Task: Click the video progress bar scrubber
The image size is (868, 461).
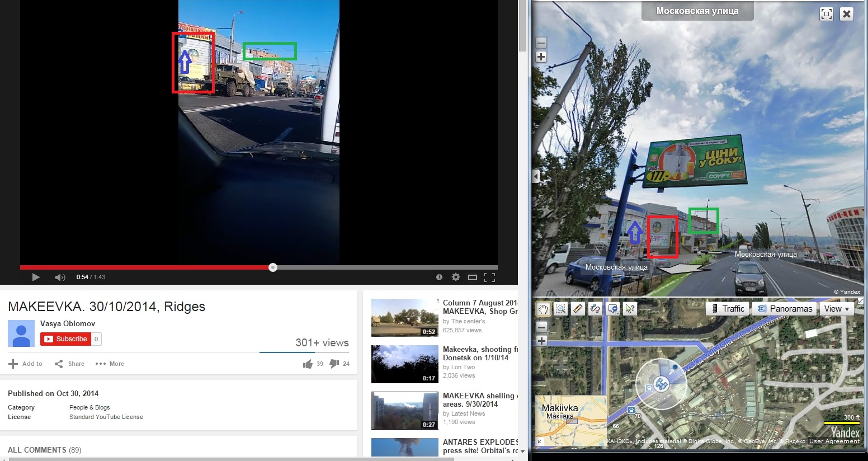Action: pos(273,267)
